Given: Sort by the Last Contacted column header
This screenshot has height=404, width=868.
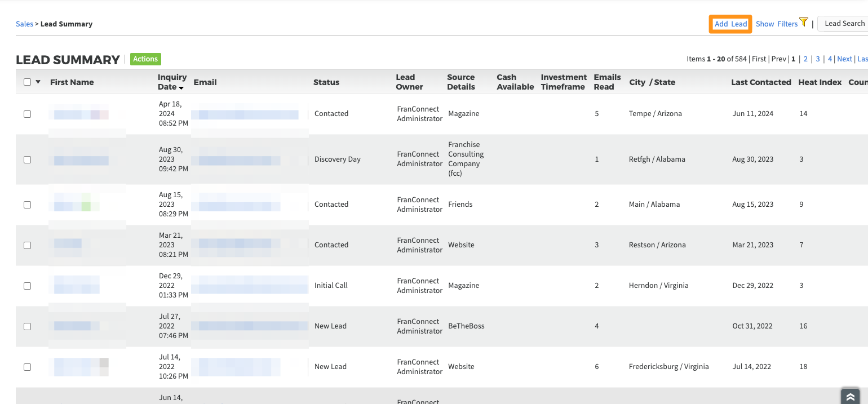Looking at the screenshot, I should click(x=761, y=82).
